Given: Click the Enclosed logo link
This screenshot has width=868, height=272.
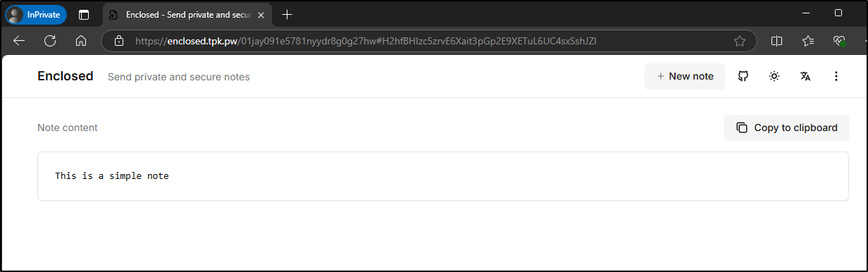Looking at the screenshot, I should click(66, 76).
